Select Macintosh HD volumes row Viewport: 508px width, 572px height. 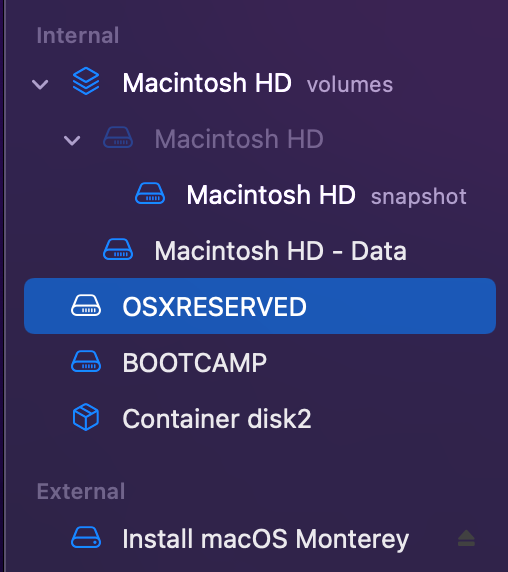(x=260, y=83)
